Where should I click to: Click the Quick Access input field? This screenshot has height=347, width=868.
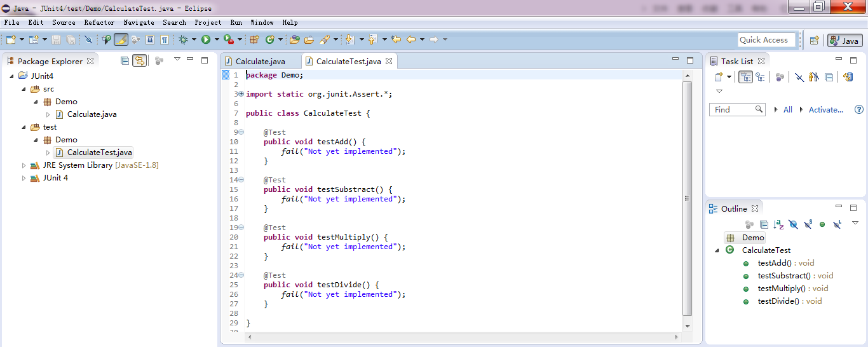click(x=767, y=40)
